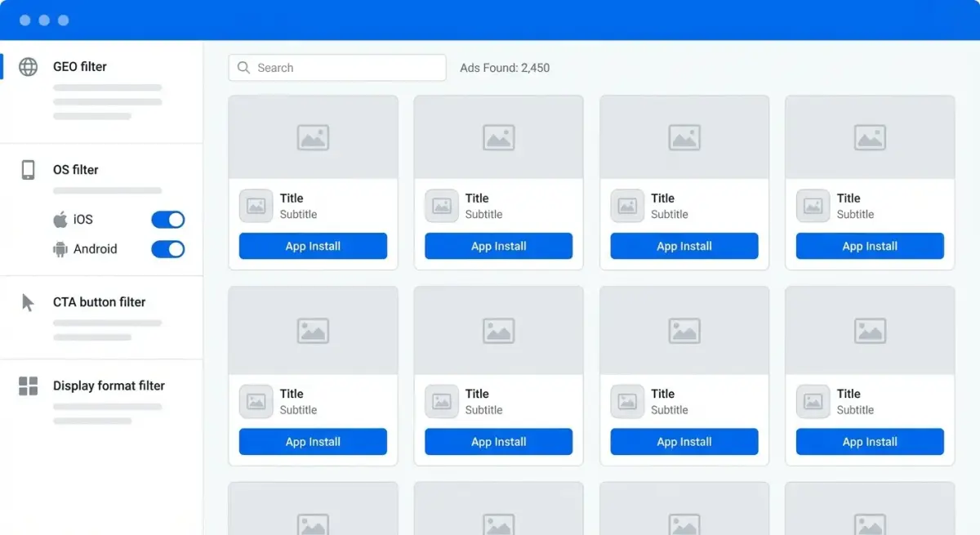
Task: Click the Apple logo icon next to iOS
Action: point(60,220)
